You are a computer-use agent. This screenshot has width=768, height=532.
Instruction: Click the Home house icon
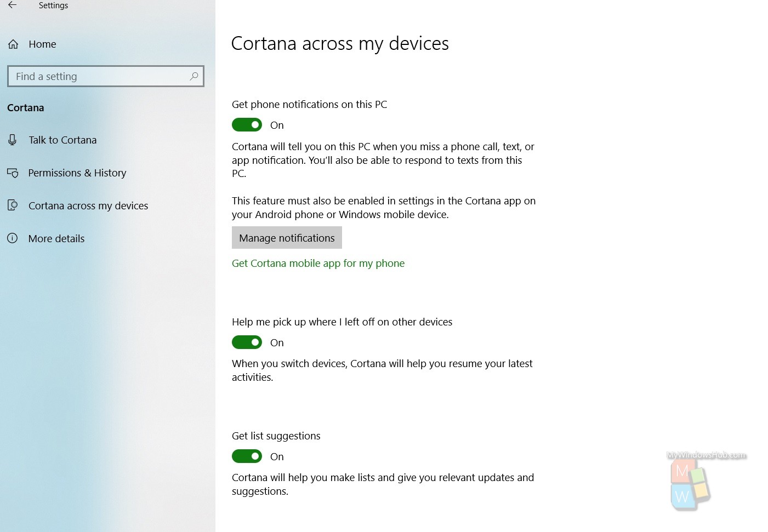pyautogui.click(x=13, y=44)
